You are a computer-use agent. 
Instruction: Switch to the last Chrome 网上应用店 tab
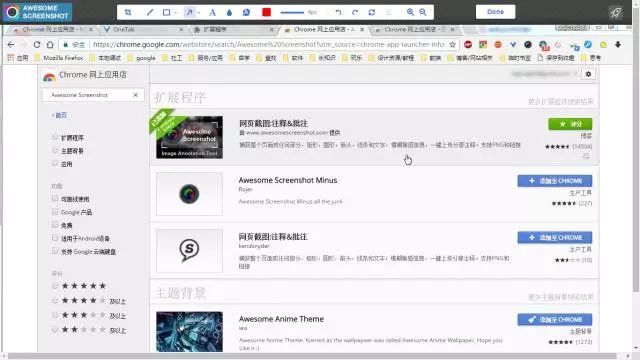click(414, 29)
